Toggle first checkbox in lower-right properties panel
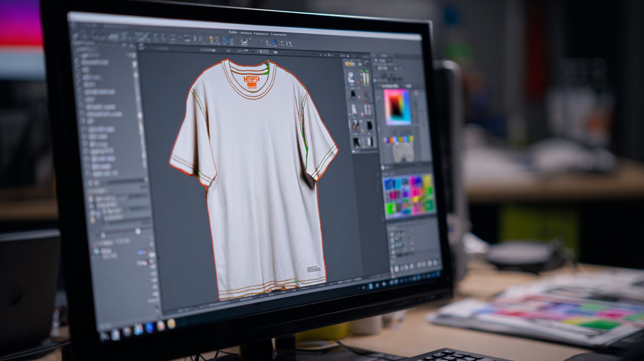 pos(391,233)
